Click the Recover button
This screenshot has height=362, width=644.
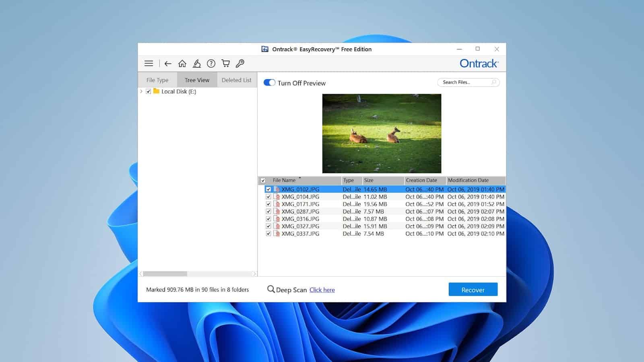pyautogui.click(x=473, y=290)
